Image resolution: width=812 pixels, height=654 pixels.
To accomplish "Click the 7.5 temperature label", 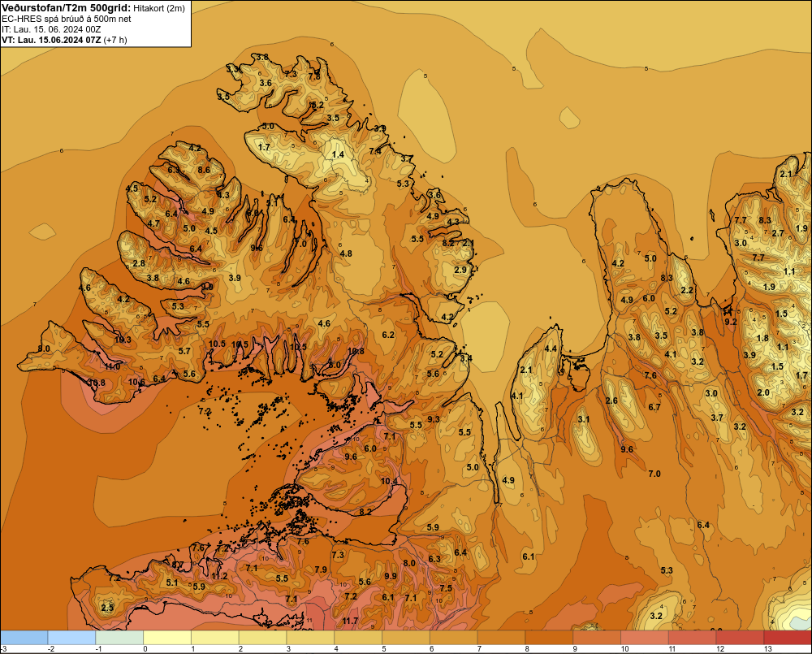I will tap(446, 588).
